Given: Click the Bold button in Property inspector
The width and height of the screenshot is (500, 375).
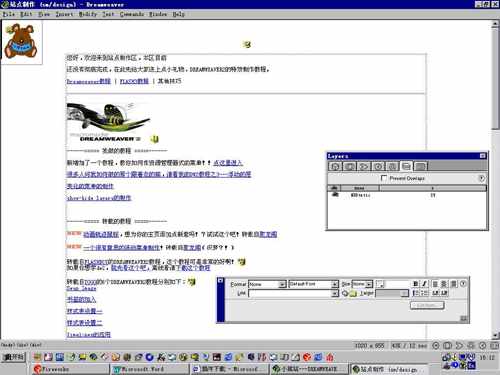Looking at the screenshot, I should pos(415,284).
